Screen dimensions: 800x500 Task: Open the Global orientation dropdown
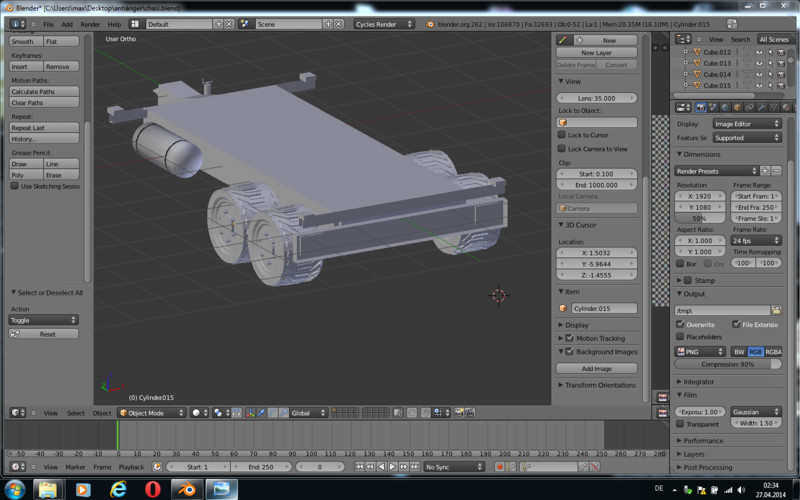pyautogui.click(x=309, y=413)
